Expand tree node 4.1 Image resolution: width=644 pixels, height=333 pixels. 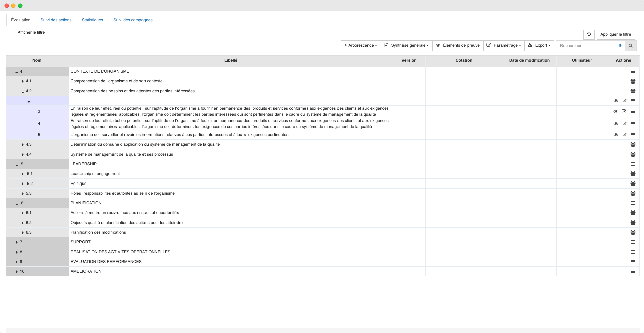coord(23,81)
